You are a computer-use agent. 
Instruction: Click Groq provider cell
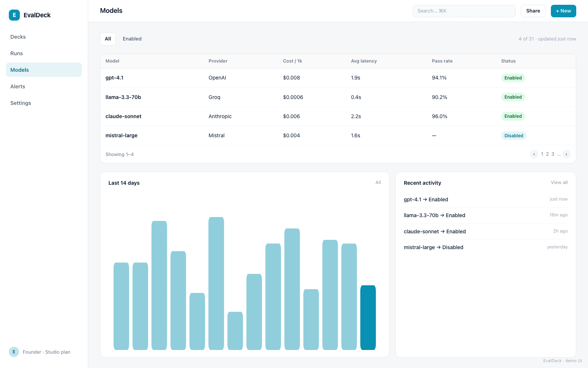[214, 97]
